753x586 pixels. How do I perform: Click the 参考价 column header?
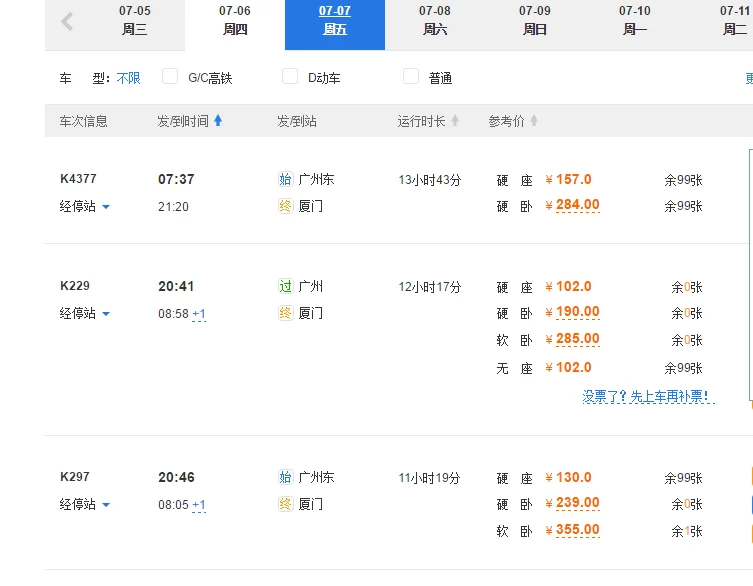(506, 121)
